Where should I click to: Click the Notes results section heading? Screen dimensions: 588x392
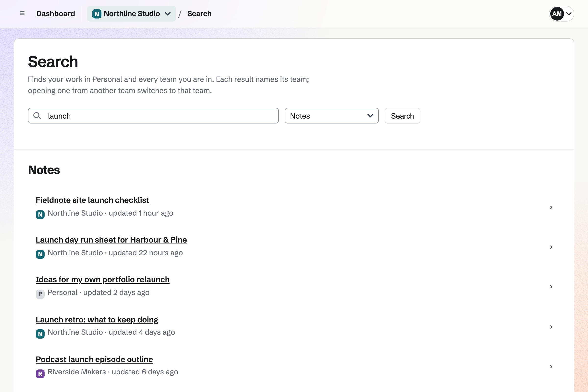pyautogui.click(x=44, y=170)
